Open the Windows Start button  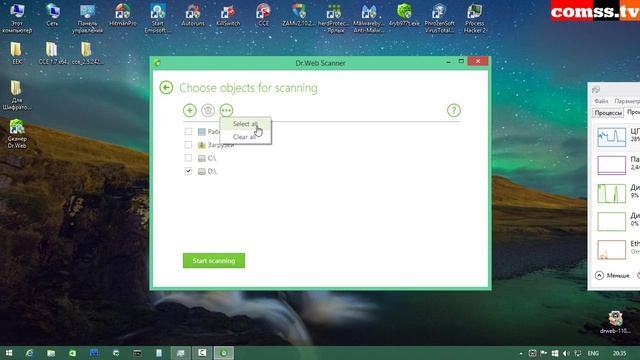[9, 353]
